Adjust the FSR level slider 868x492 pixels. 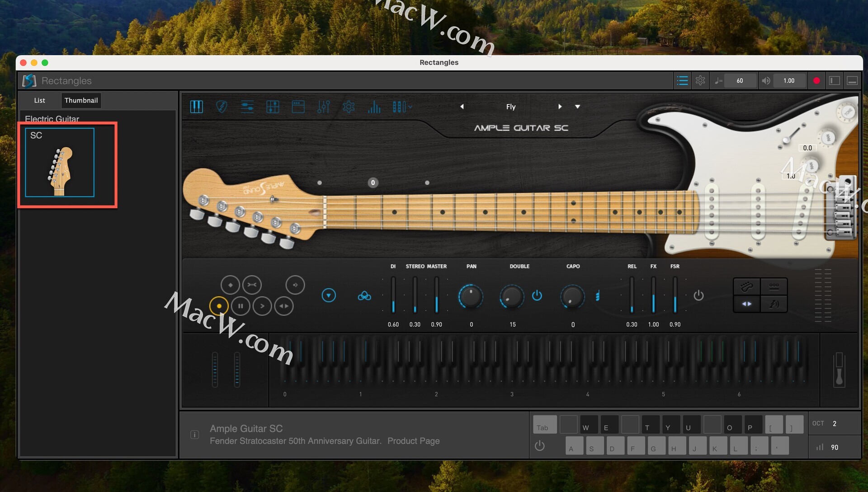coord(675,295)
